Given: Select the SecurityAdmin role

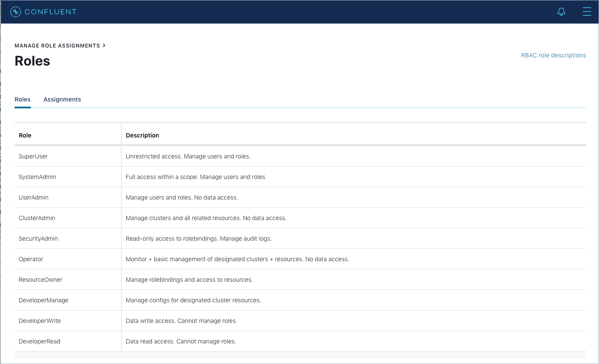Looking at the screenshot, I should pos(38,239).
